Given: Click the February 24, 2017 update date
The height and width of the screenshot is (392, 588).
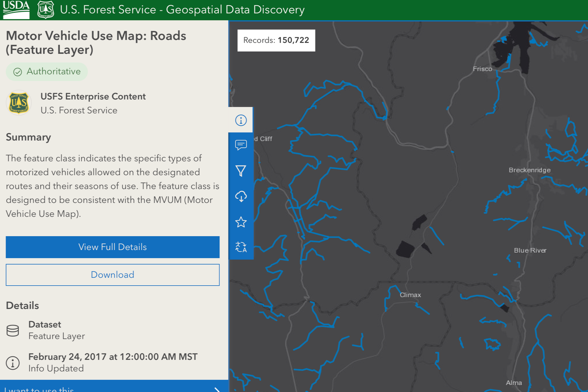Looking at the screenshot, I should (113, 357).
